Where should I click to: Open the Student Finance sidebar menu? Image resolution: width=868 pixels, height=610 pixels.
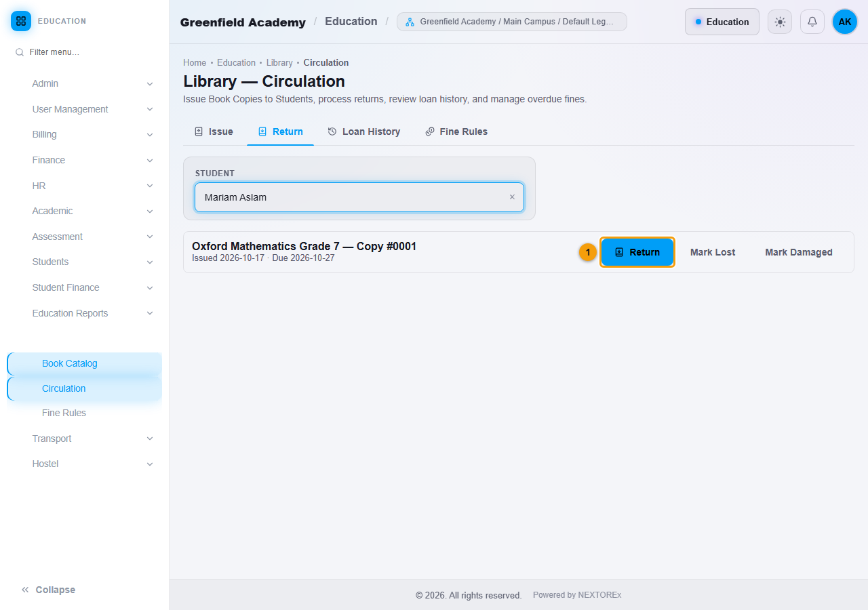(85, 288)
